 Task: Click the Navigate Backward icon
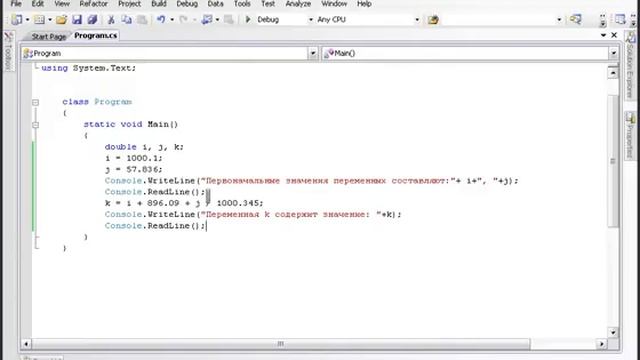(x=207, y=19)
